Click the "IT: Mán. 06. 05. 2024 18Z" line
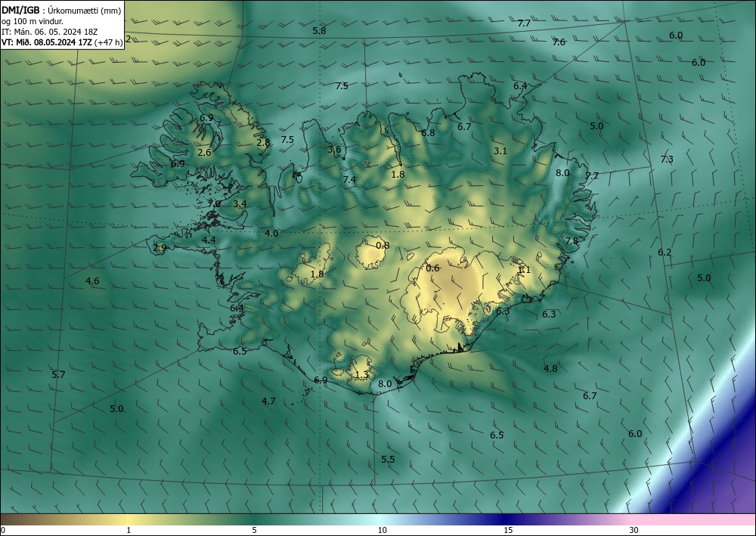Screen dimensions: 756x536 (50, 31)
